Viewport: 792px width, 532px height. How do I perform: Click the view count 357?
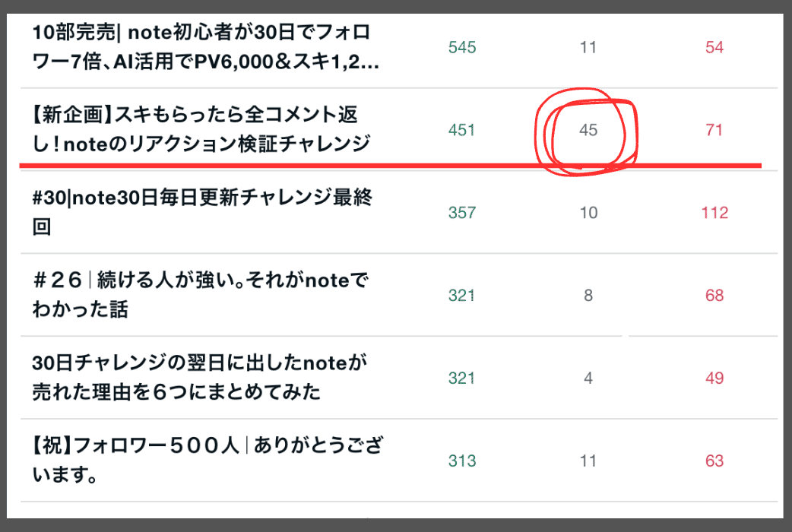462,213
